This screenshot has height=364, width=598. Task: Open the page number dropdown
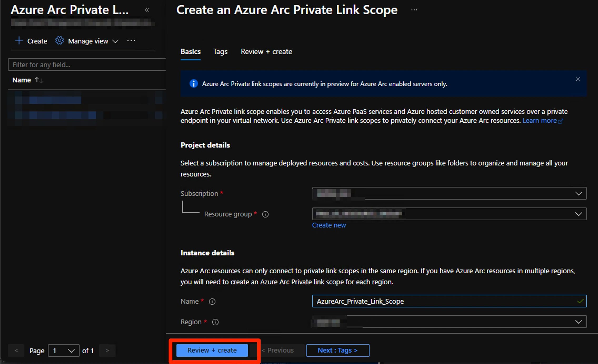pyautogui.click(x=64, y=351)
